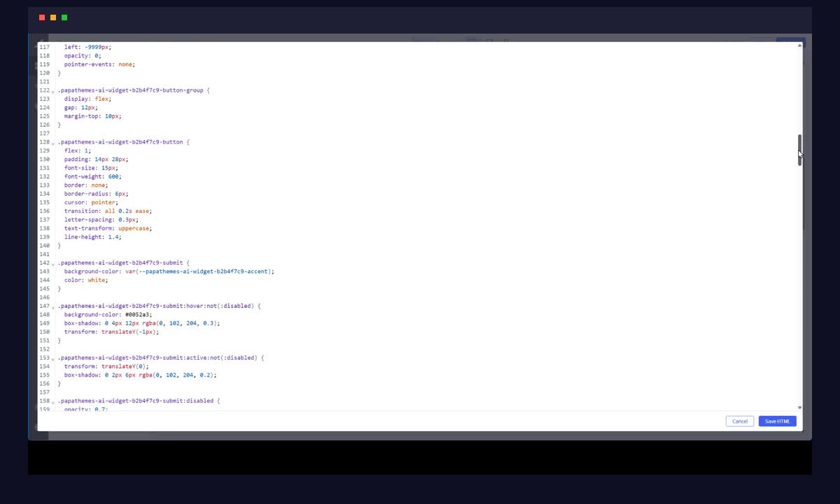Click the green zoom traffic light

point(64,17)
